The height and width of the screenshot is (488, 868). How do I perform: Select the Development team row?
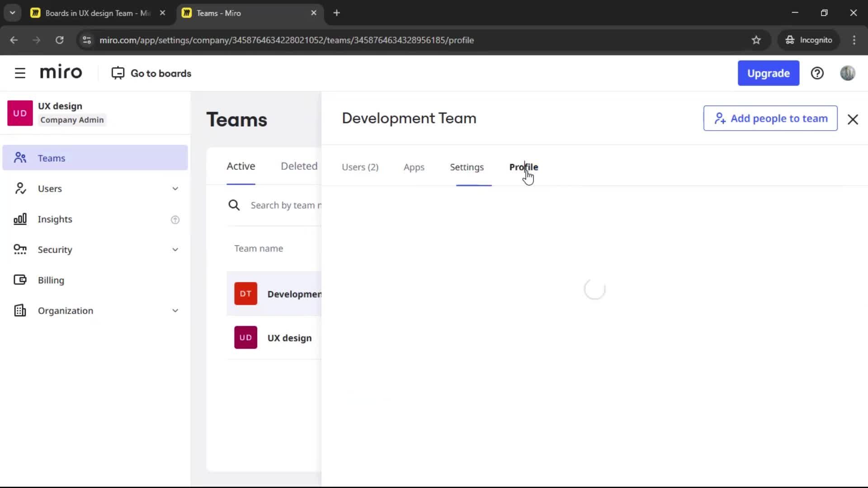[x=274, y=294]
